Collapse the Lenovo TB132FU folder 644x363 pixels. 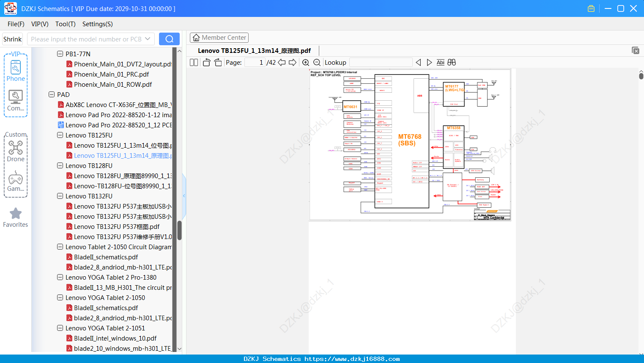click(x=60, y=196)
